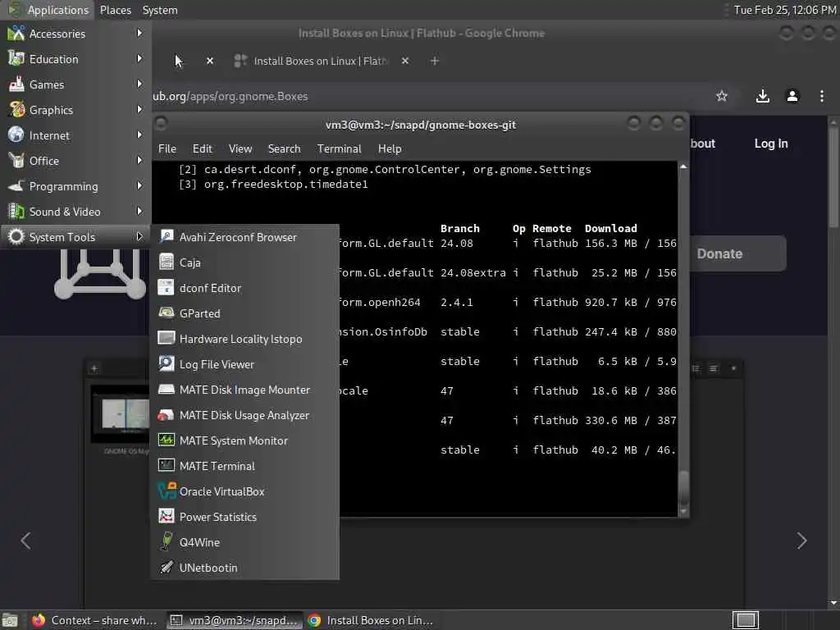This screenshot has width=840, height=630.
Task: Open MATE Disk Usage Analyzer
Action: [x=244, y=414]
